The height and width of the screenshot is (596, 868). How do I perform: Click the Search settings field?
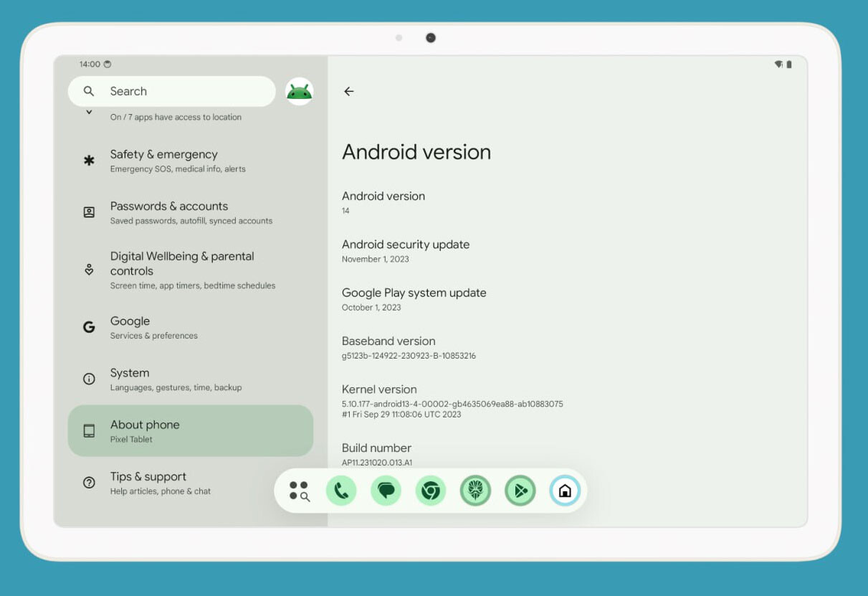[171, 91]
